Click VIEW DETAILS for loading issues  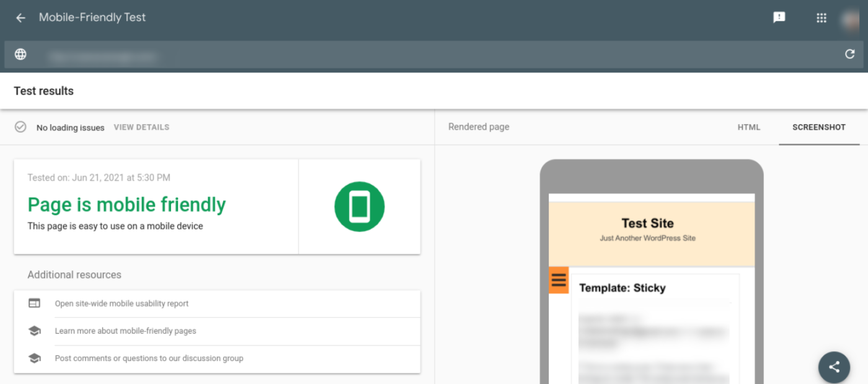pyautogui.click(x=141, y=127)
